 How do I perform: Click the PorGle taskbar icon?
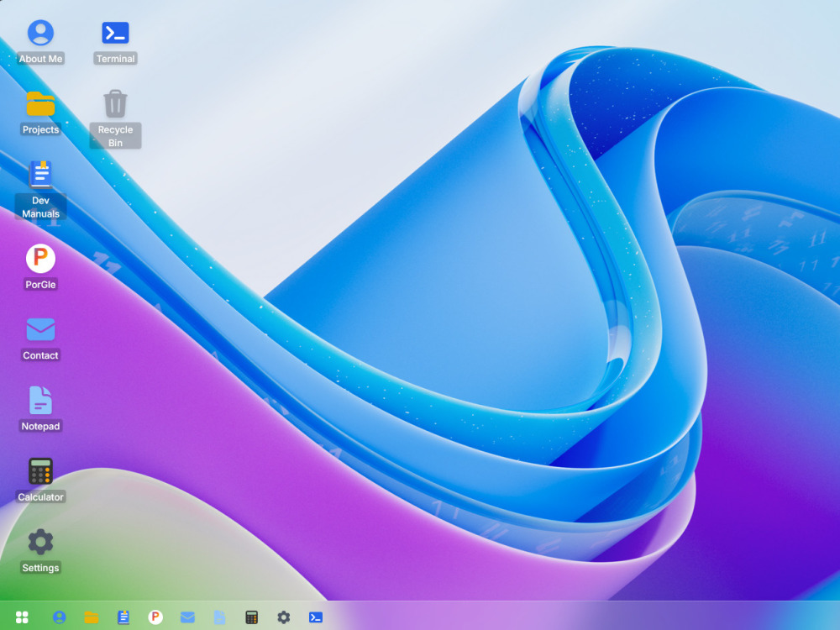(x=155, y=617)
